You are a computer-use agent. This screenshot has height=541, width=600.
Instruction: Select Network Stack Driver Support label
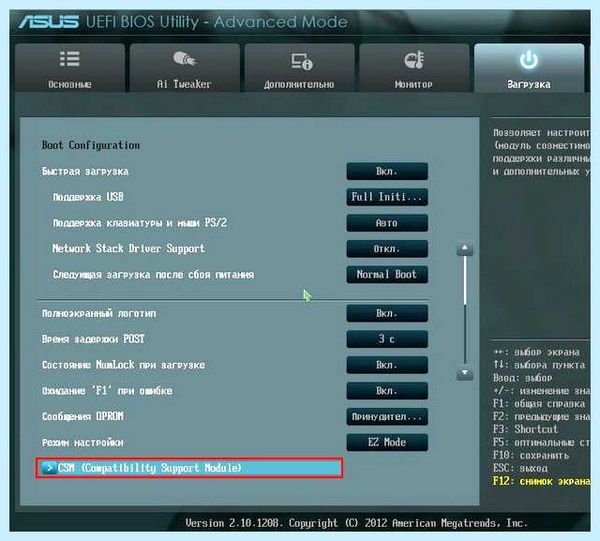(129, 249)
